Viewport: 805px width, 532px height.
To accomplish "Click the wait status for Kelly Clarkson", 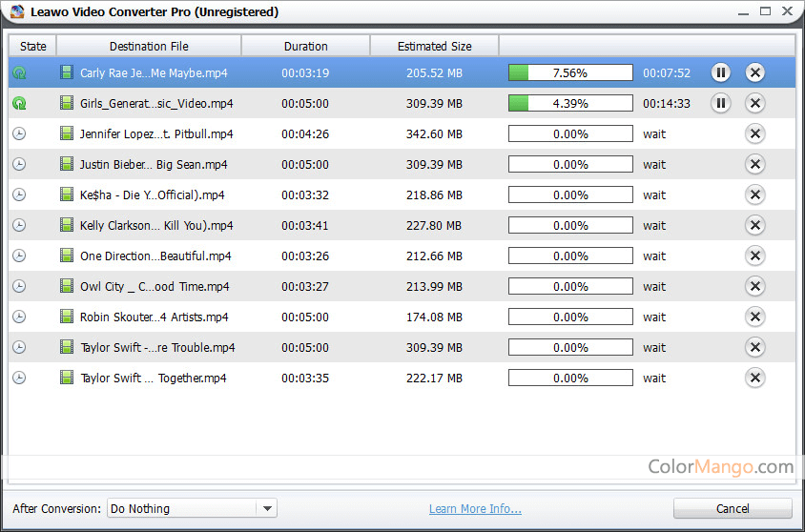I will 654,226.
